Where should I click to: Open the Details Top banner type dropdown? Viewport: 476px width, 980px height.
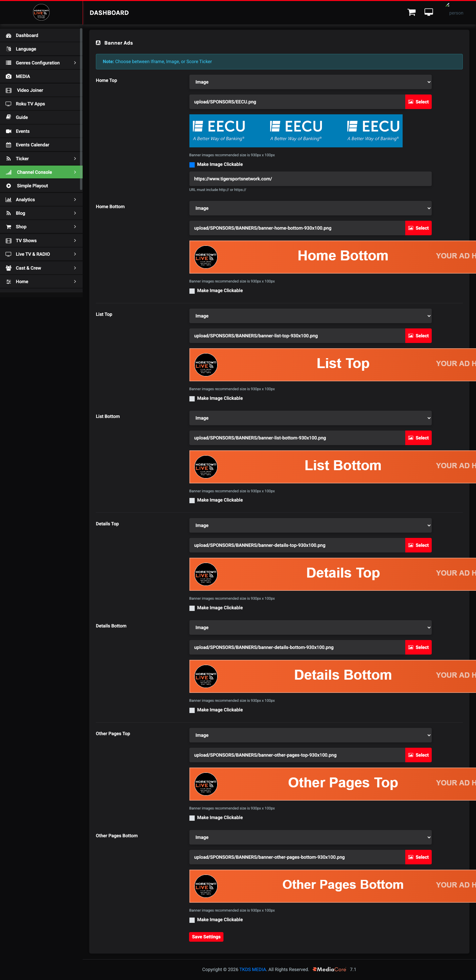[310, 525]
